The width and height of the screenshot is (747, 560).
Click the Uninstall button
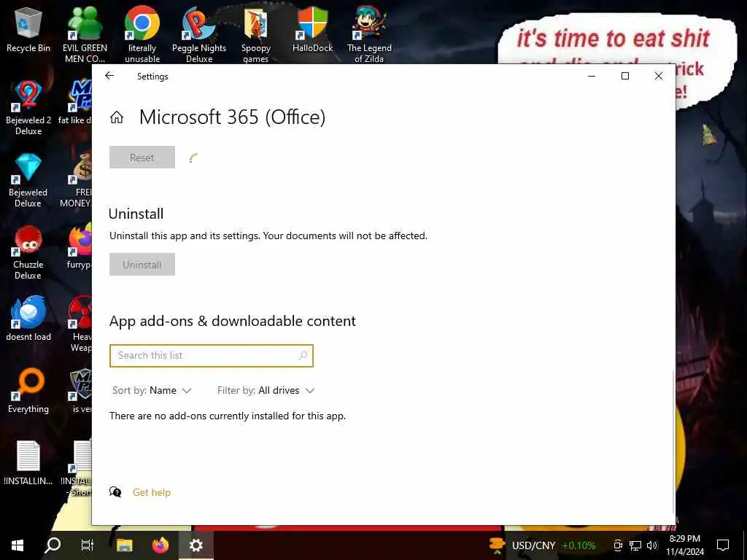click(x=142, y=264)
